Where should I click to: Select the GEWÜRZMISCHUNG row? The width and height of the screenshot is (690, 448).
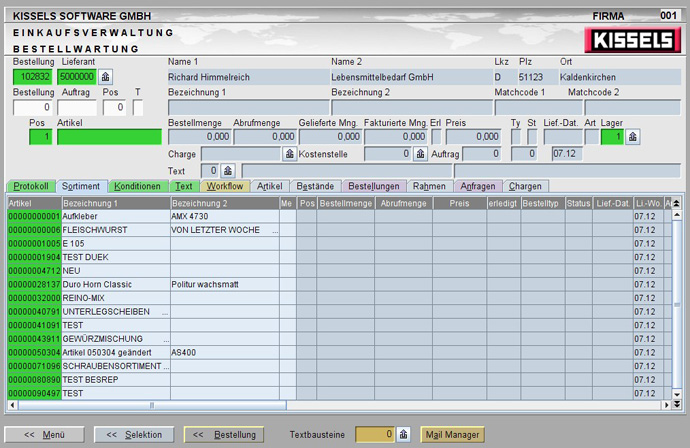pyautogui.click(x=339, y=339)
